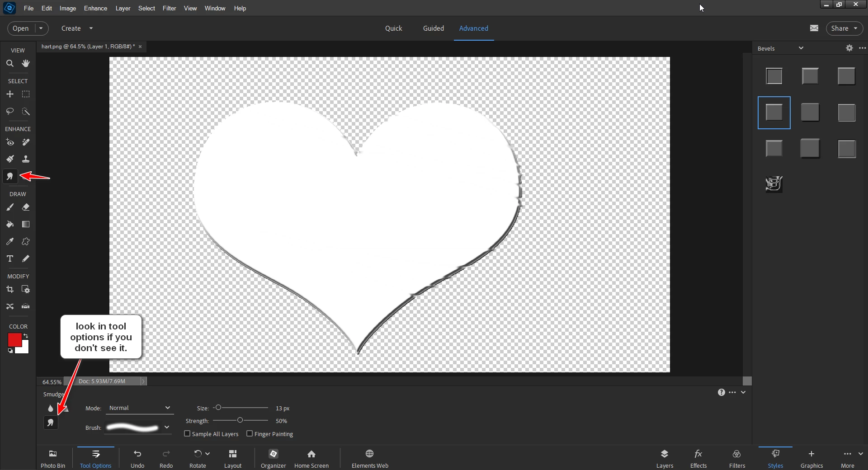Image resolution: width=868 pixels, height=470 pixels.
Task: Open the Share dropdown
Action: [x=844, y=28]
